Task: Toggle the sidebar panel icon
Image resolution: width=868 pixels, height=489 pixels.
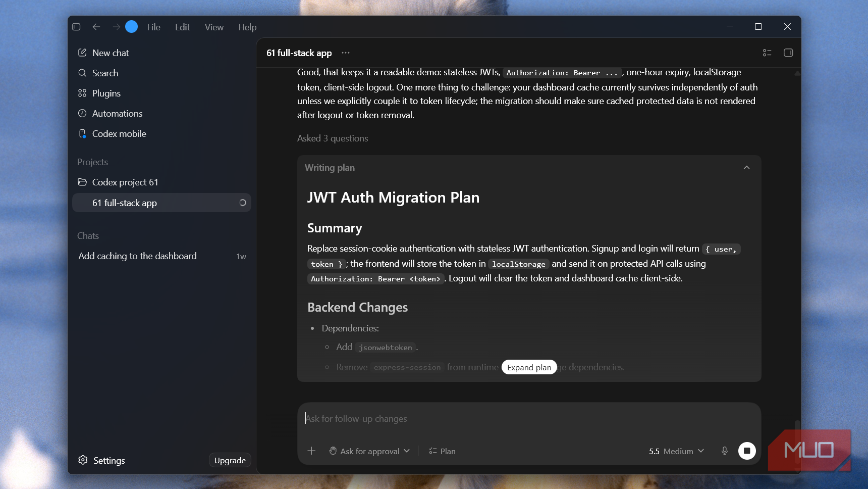Action: 76,27
